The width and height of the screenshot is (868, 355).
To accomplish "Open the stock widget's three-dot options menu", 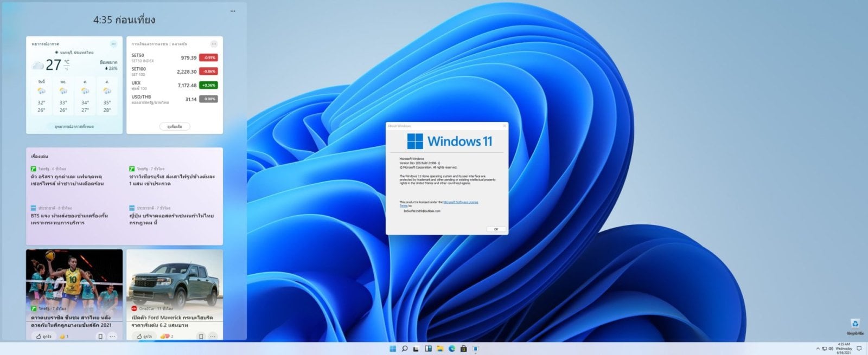I will (214, 44).
